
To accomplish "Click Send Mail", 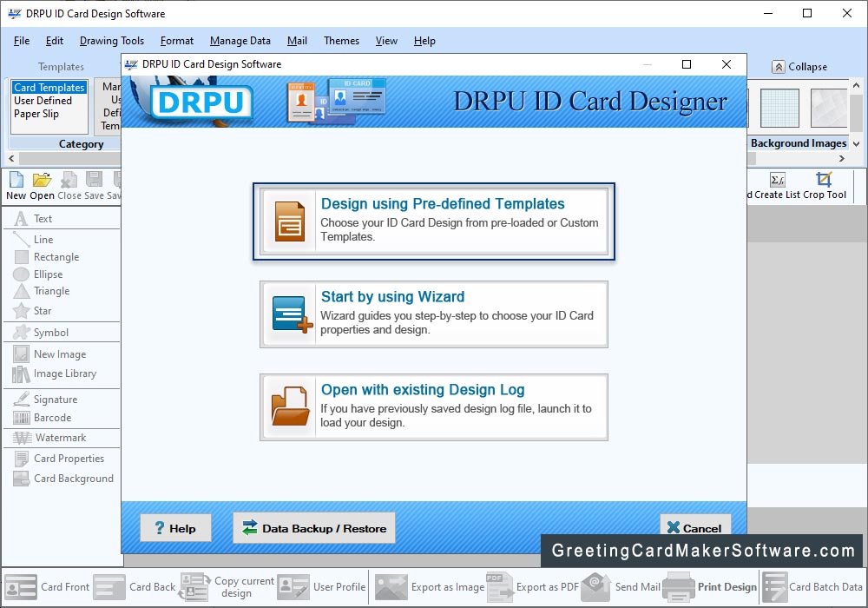I will pyautogui.click(x=621, y=587).
